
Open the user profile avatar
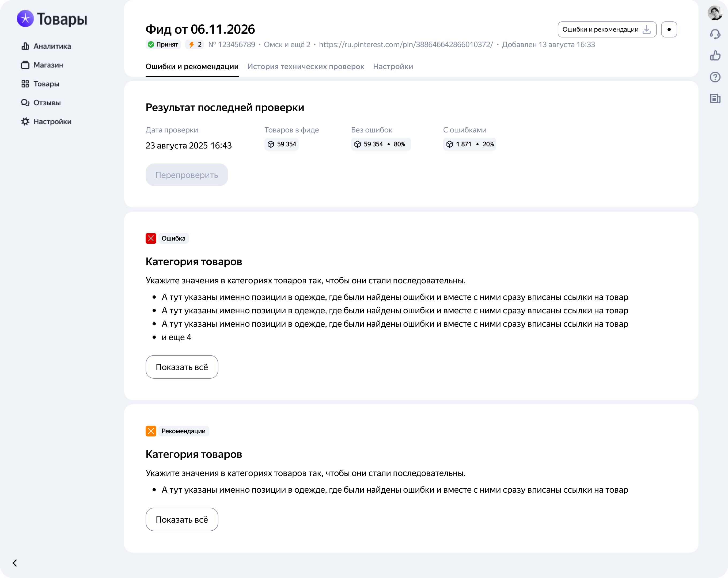[x=715, y=13]
